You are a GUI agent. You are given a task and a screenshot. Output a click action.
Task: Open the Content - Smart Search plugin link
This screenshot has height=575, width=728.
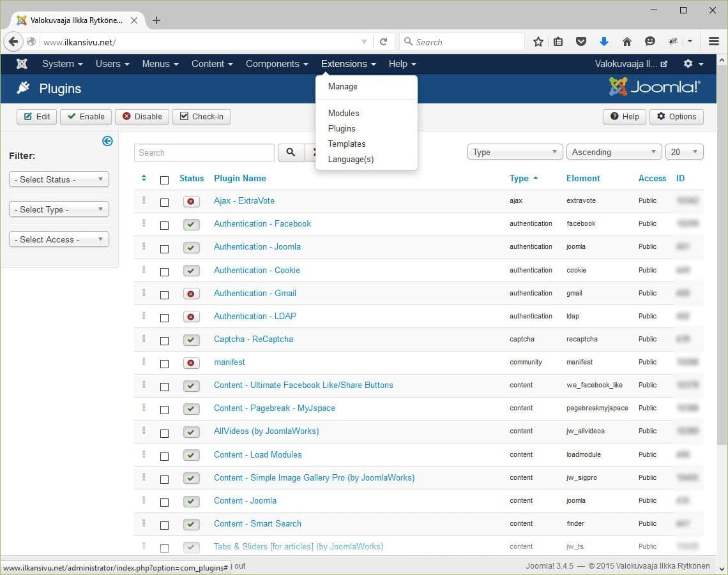(258, 523)
